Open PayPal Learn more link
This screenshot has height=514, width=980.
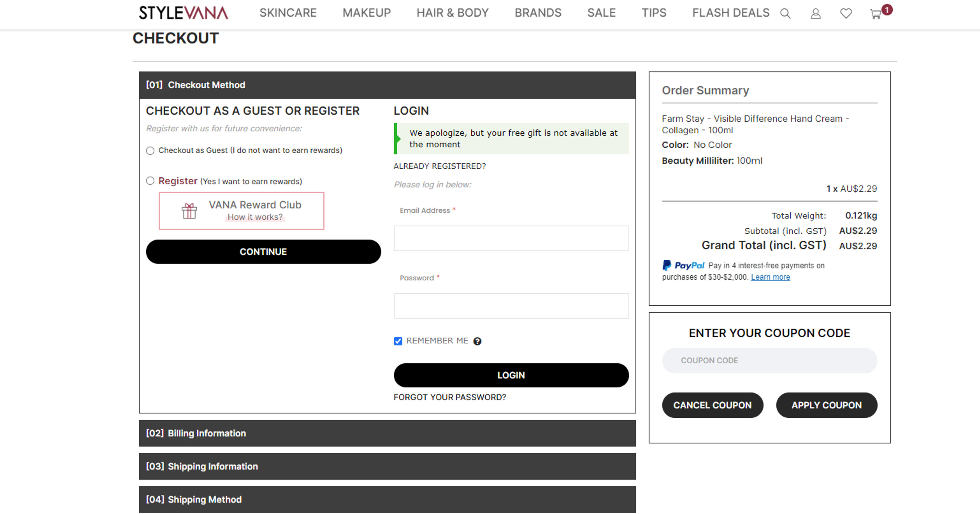[x=770, y=277]
